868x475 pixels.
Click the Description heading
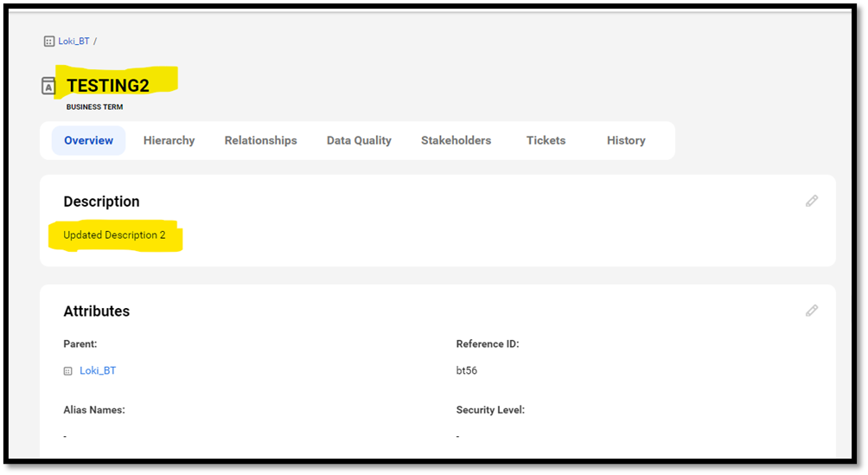point(101,202)
